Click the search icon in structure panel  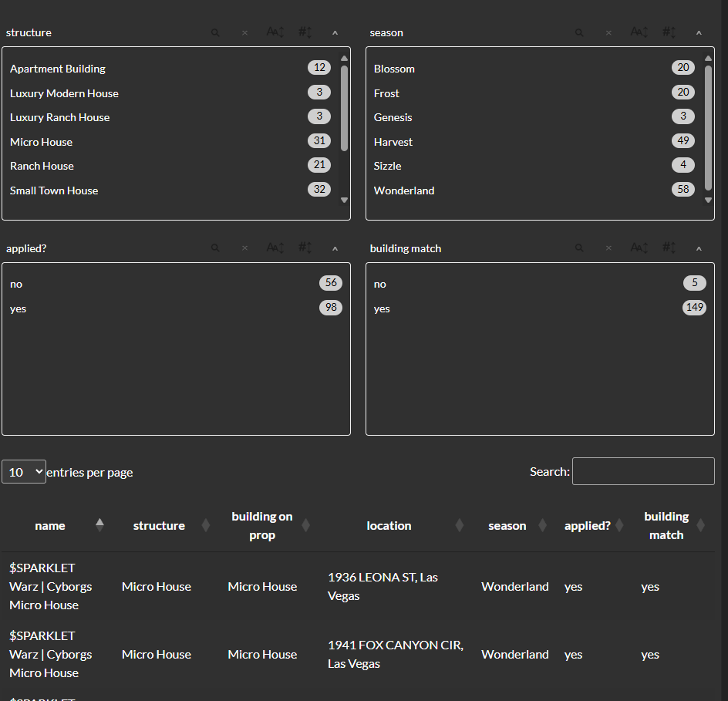(x=215, y=32)
